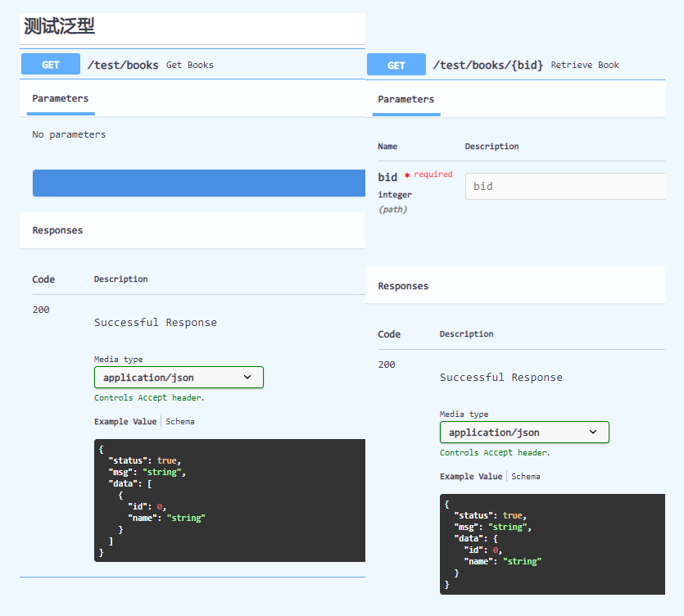Viewport: 684px width, 616px height.
Task: Focus the bid path parameter input field
Action: (x=565, y=186)
